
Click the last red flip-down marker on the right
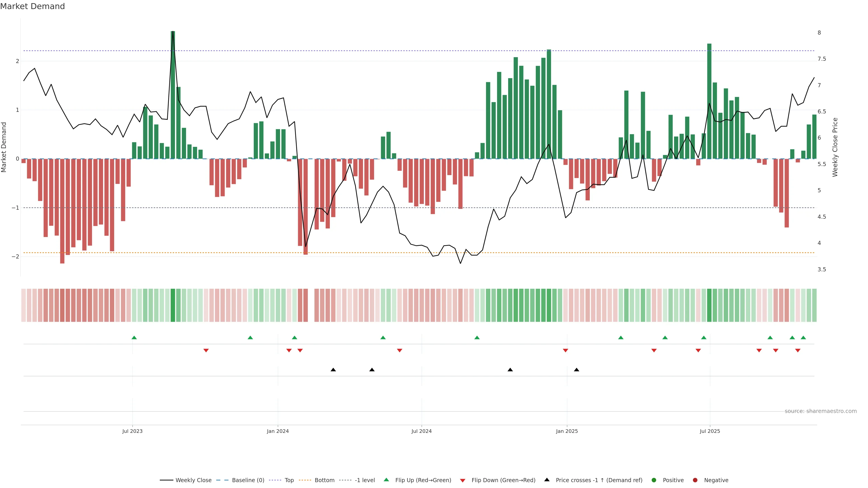coord(797,351)
